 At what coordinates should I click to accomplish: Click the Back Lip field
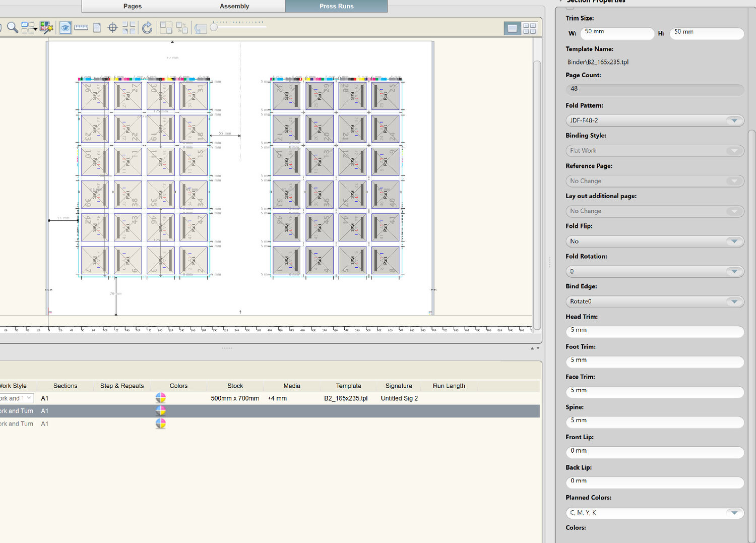point(655,482)
